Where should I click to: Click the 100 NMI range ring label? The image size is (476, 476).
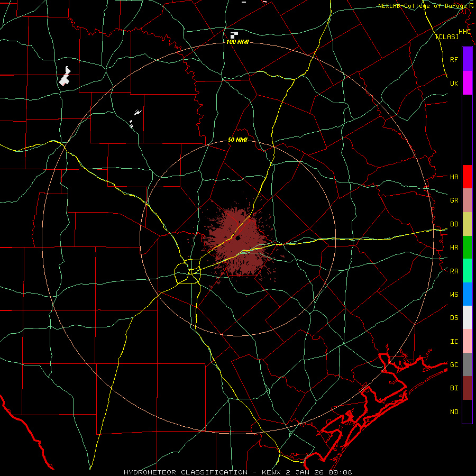237,42
